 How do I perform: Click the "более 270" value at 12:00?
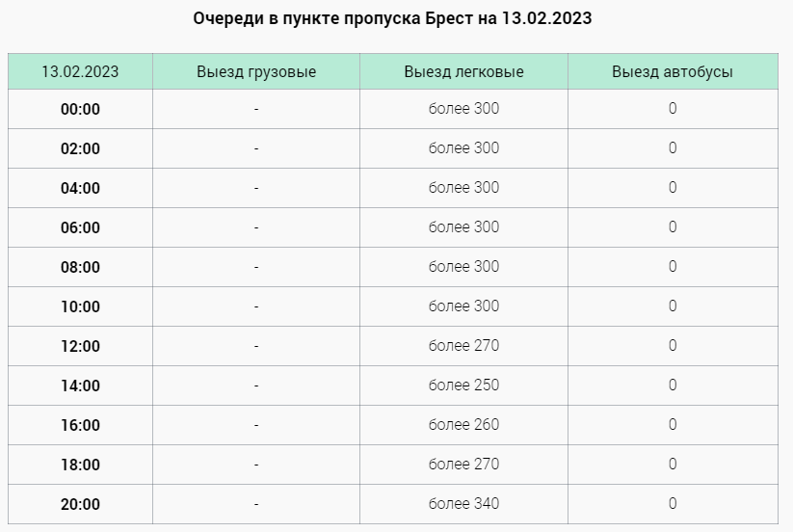pos(463,345)
